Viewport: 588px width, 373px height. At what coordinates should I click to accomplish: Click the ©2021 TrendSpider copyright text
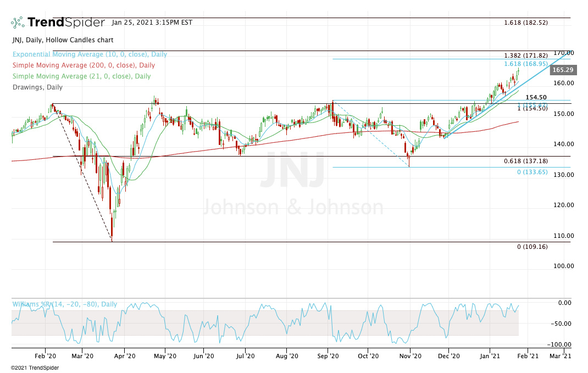(35, 368)
